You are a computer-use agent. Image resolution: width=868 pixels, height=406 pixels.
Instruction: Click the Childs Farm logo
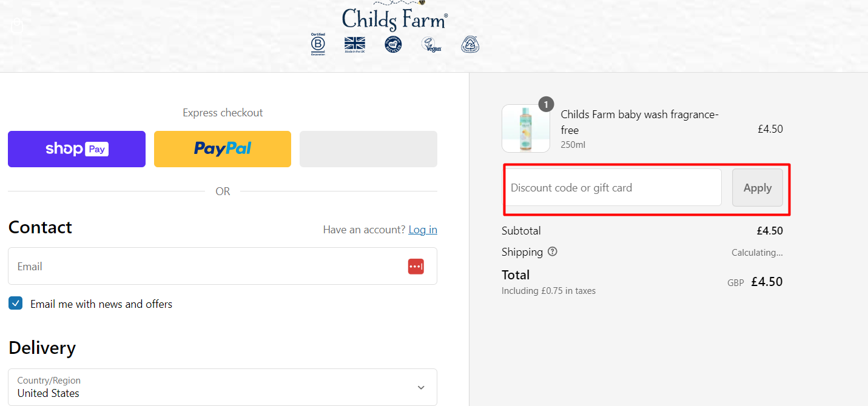[394, 18]
